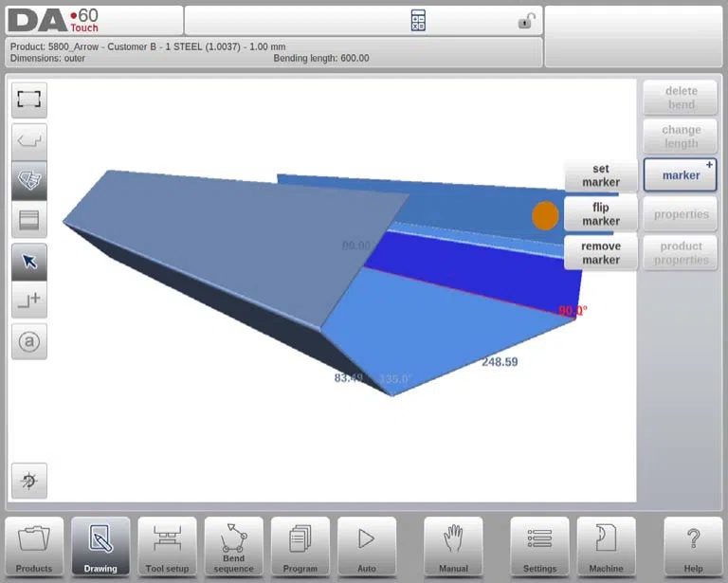Click the 'Bending length: 600.00' text
This screenshot has width=728, height=583.
(x=321, y=58)
